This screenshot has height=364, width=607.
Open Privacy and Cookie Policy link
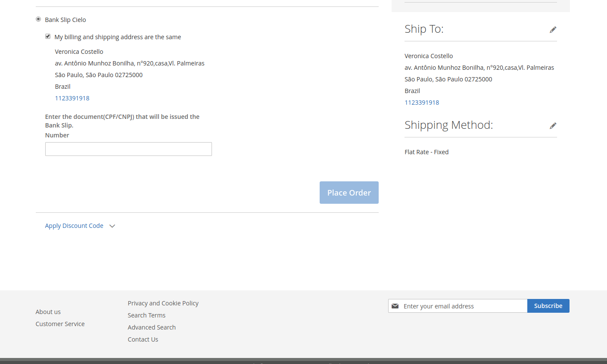pos(163,303)
